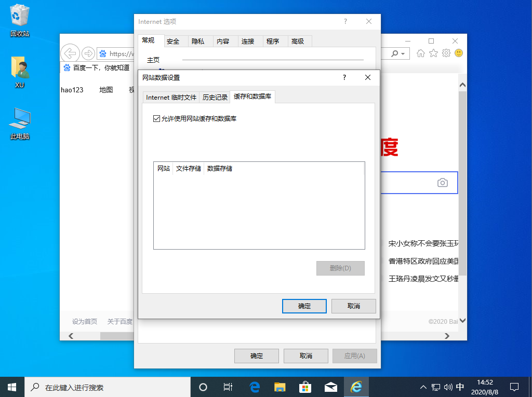Image resolution: width=532 pixels, height=397 pixels.
Task: Click the camera icon in Baidu search box
Action: pos(443,183)
